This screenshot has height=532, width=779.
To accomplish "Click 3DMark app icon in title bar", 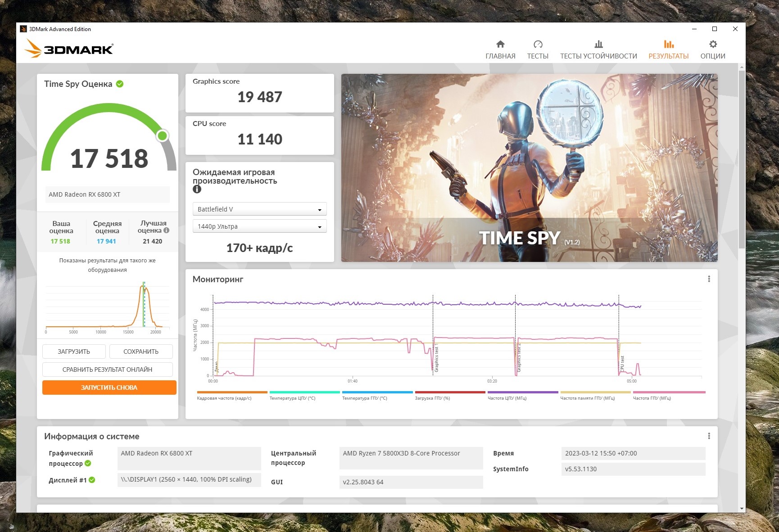I will (x=23, y=29).
